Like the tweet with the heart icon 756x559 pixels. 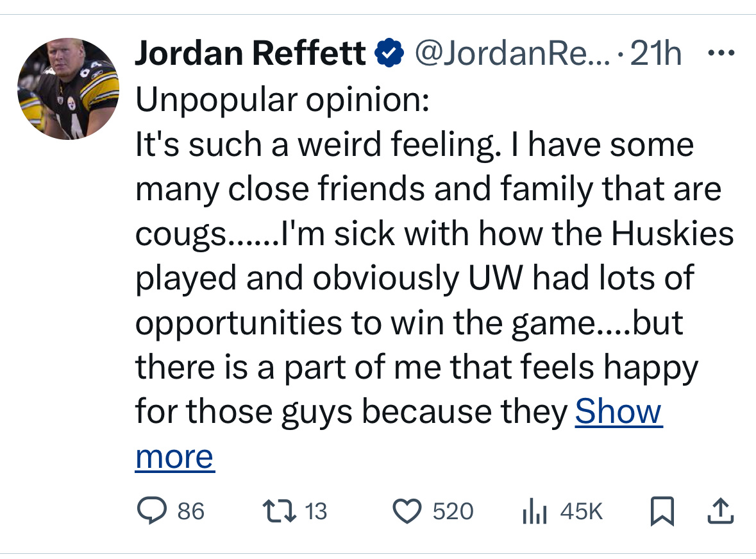405,511
